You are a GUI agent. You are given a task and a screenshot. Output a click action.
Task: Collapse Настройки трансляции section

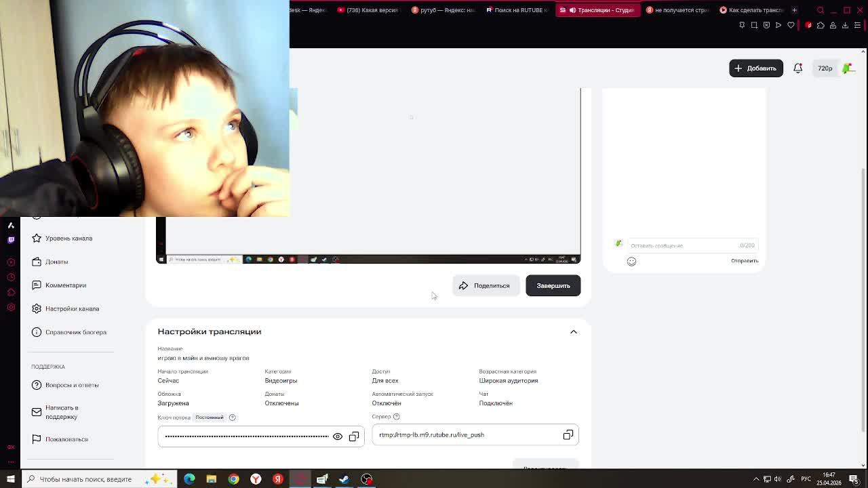pos(574,331)
